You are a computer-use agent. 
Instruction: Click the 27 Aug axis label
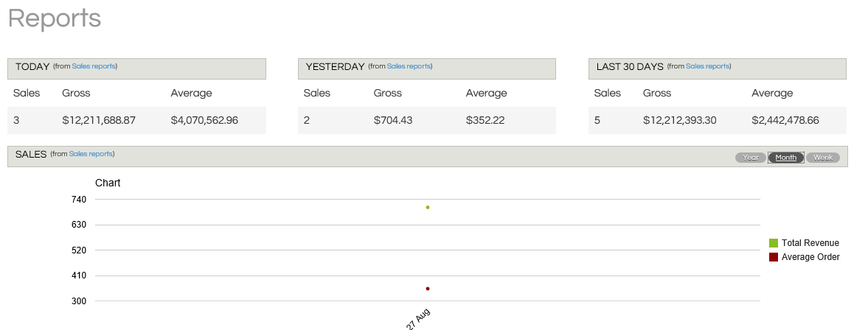(418, 319)
